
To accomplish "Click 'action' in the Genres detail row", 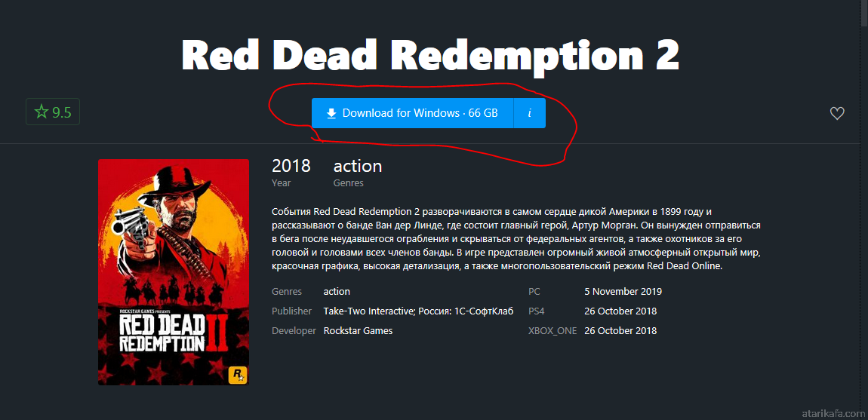I will point(337,292).
